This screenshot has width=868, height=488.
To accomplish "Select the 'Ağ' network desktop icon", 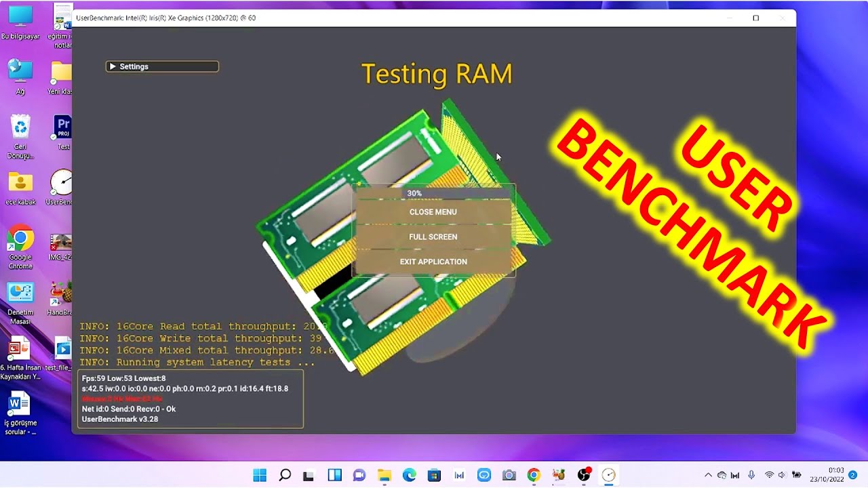I will tap(20, 77).
